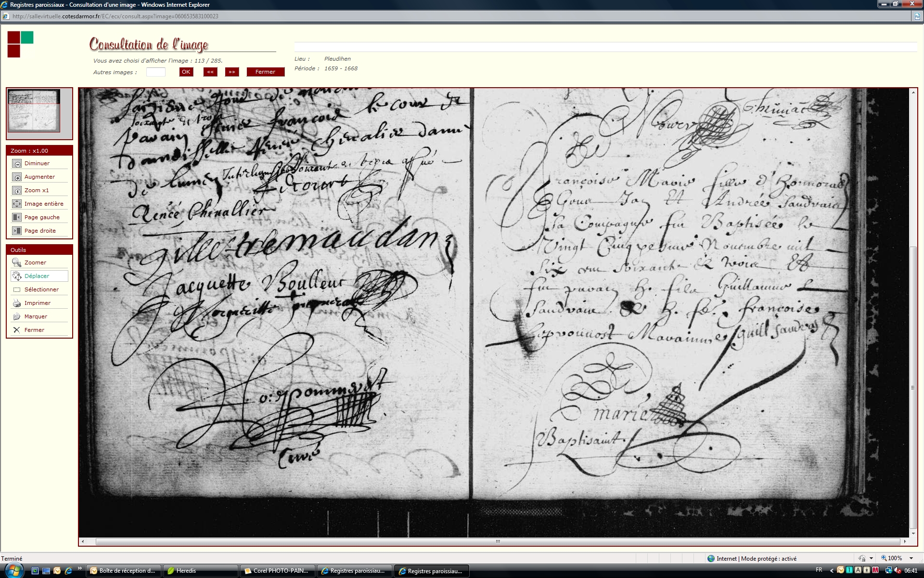This screenshot has width=924, height=578.
Task: Switch to Heredis taskbar item
Action: [x=200, y=571]
